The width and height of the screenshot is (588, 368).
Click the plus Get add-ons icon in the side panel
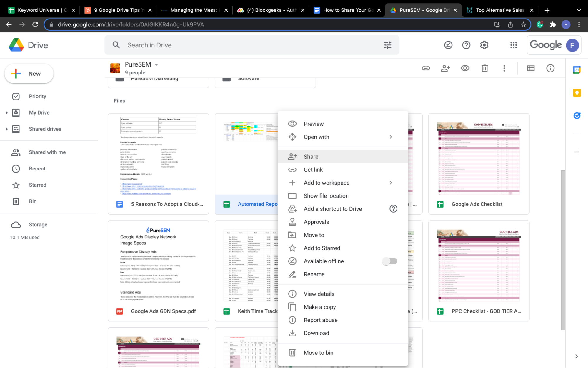[577, 152]
